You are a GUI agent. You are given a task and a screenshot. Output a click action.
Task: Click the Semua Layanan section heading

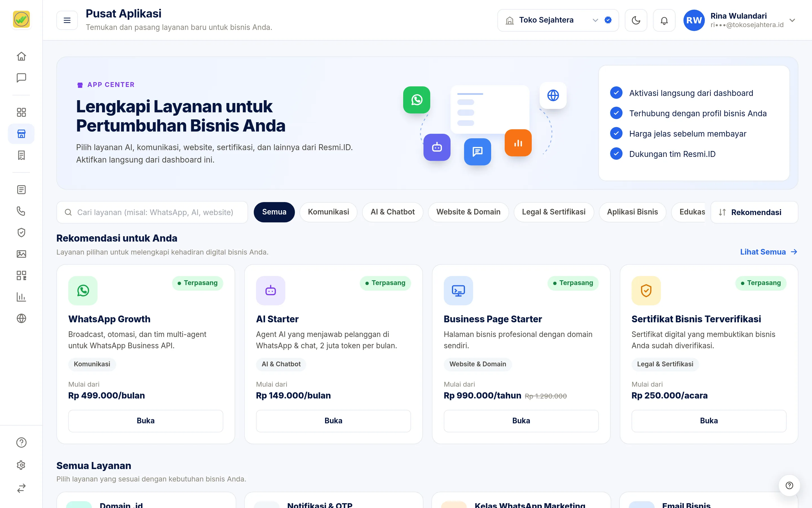point(94,466)
